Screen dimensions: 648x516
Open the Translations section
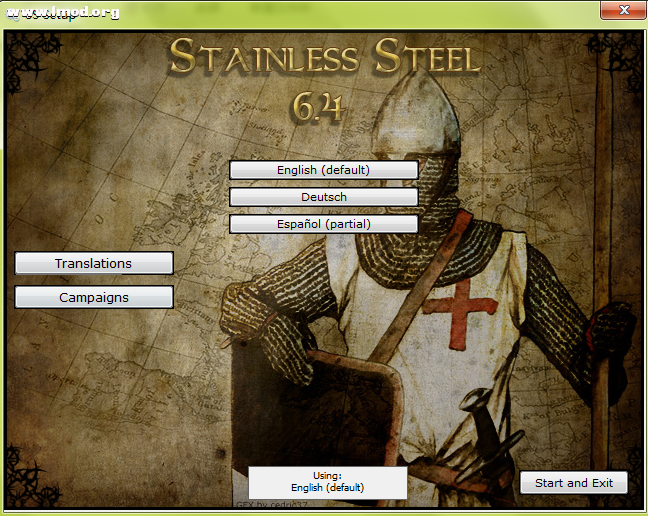[94, 263]
